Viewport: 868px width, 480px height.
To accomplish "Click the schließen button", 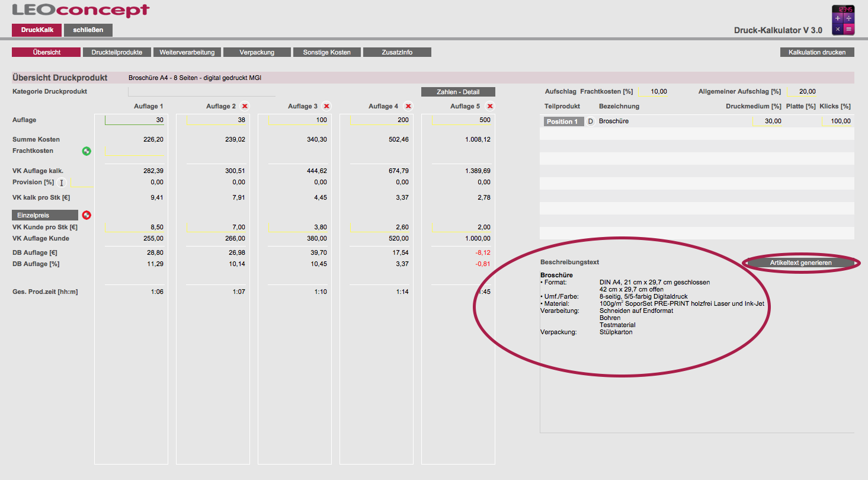I will tap(88, 30).
